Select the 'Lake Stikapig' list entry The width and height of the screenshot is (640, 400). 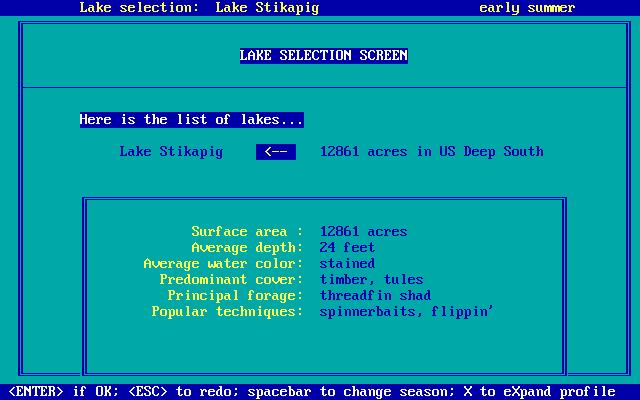(x=171, y=152)
